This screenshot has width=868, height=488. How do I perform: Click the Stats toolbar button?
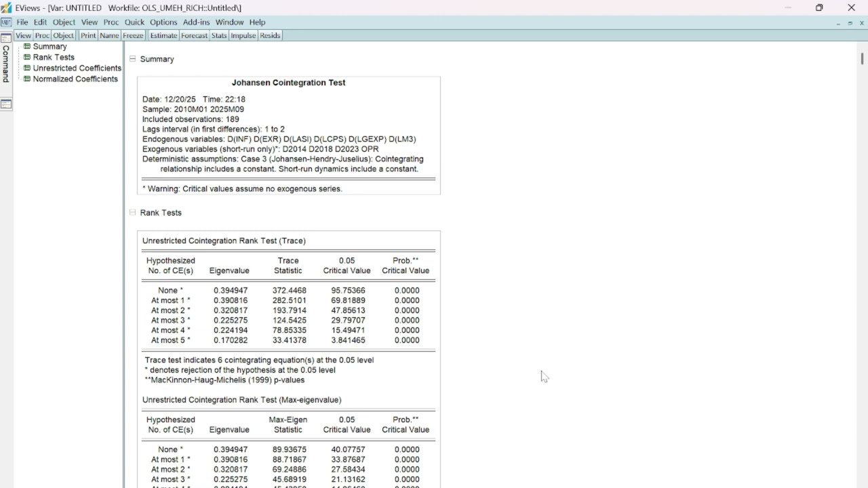[x=219, y=35]
